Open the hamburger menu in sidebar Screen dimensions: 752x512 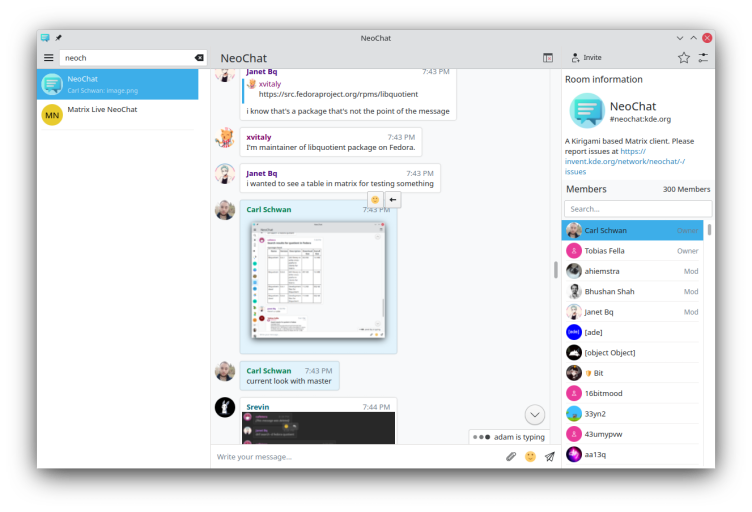click(48, 58)
